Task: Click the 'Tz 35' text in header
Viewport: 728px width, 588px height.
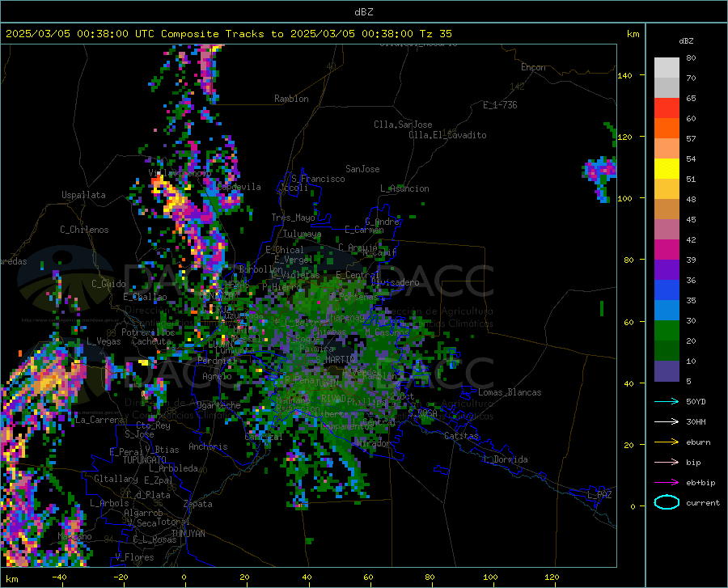Action: pyautogui.click(x=436, y=34)
